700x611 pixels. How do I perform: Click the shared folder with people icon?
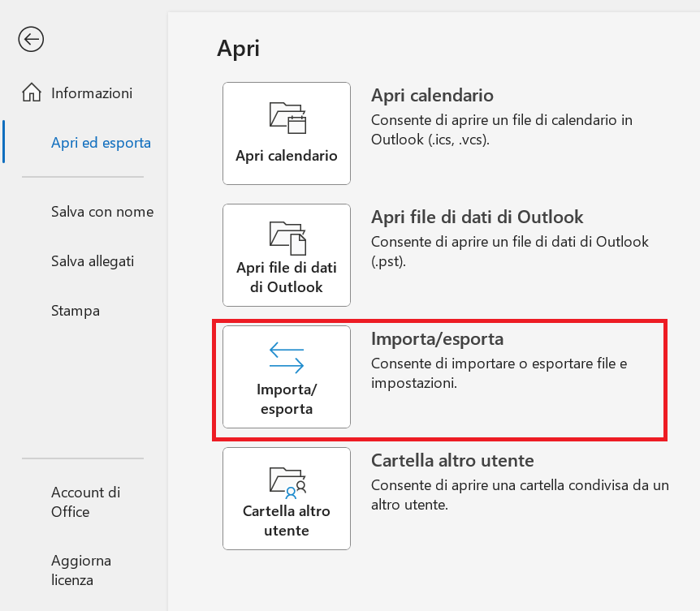click(x=288, y=483)
